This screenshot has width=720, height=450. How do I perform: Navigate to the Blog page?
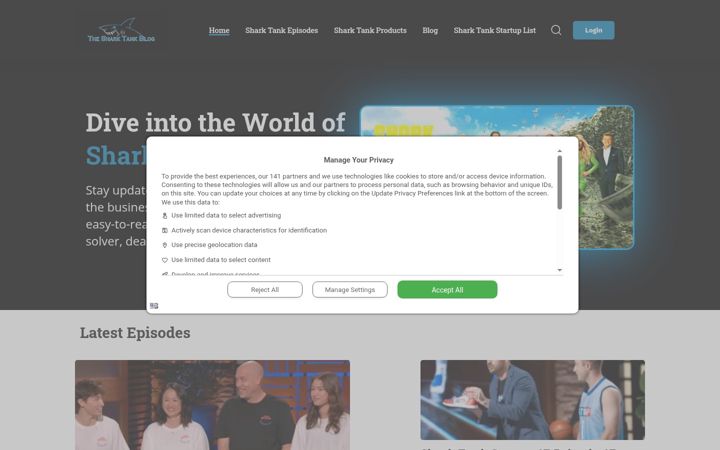pyautogui.click(x=430, y=30)
